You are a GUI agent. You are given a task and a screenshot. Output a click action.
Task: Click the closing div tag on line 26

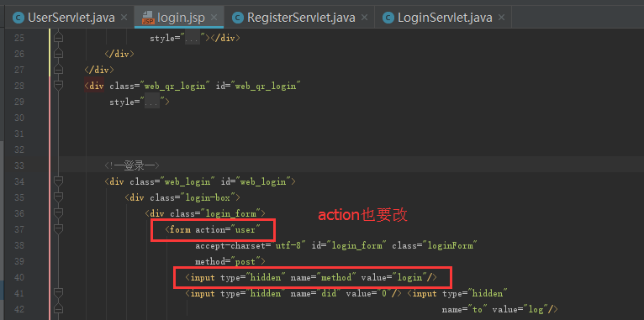(119, 54)
